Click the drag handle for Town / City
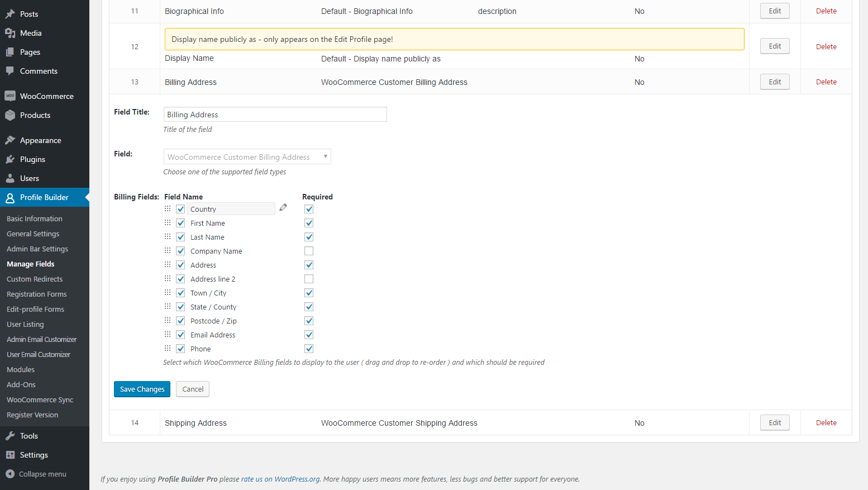The width and height of the screenshot is (868, 490). 168,292
